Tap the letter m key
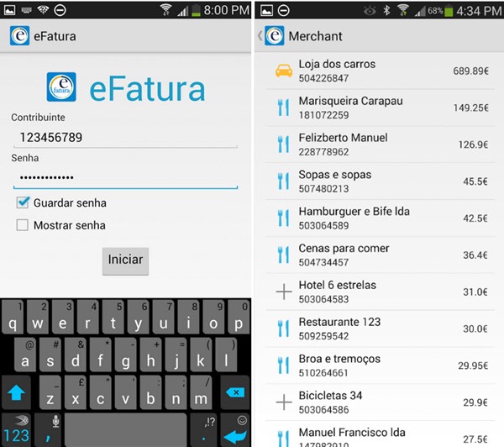Viewport: 504px width, 447px height. coord(201,393)
